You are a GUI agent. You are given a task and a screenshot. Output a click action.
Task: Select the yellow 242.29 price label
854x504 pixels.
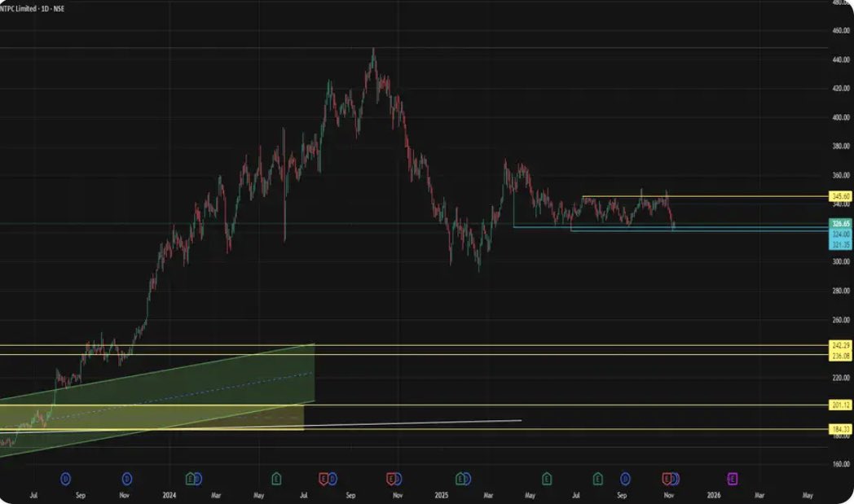pyautogui.click(x=840, y=345)
